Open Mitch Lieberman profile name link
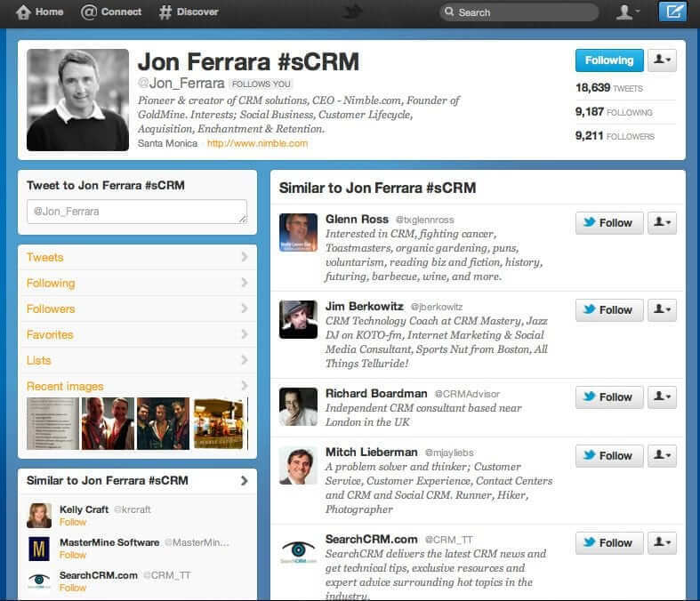The height and width of the screenshot is (601, 700). click(372, 452)
